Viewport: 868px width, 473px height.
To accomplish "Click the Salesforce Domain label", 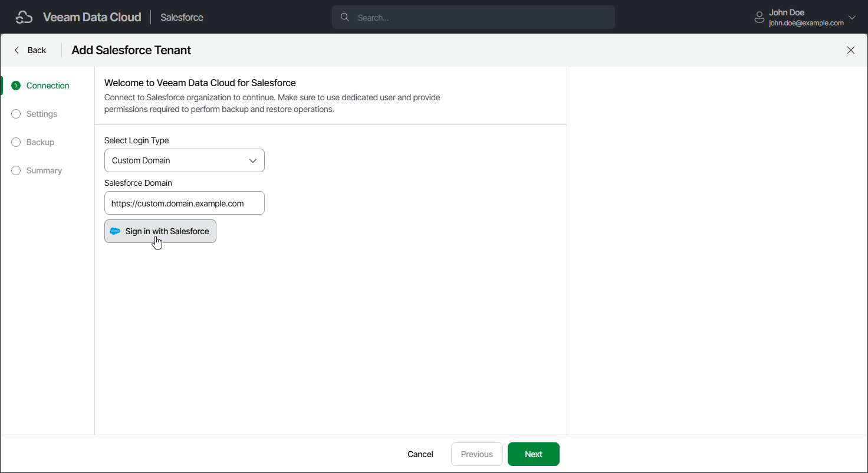I will (x=138, y=183).
